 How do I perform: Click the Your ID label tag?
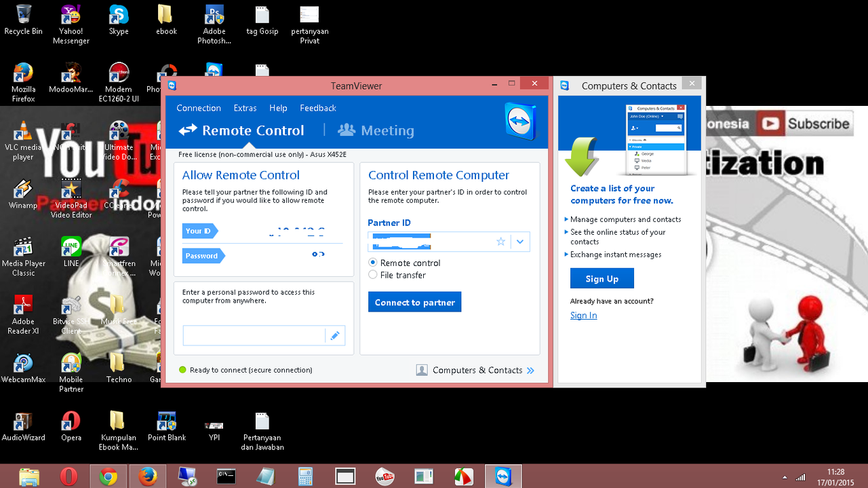click(x=200, y=231)
